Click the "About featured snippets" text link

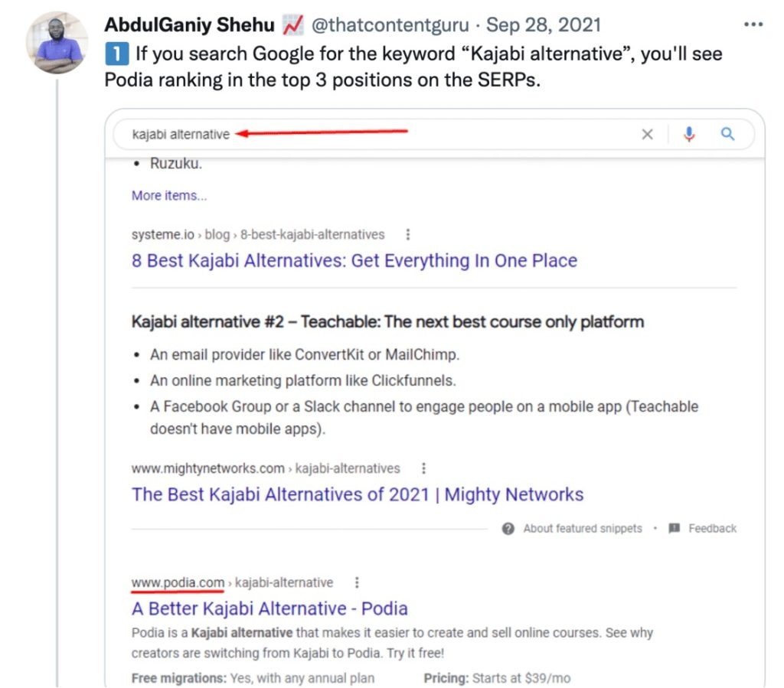click(x=583, y=529)
